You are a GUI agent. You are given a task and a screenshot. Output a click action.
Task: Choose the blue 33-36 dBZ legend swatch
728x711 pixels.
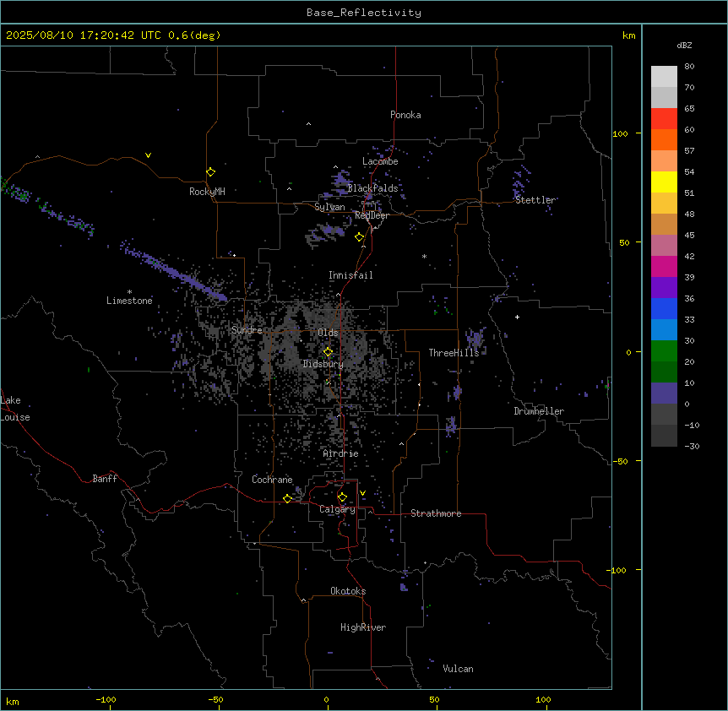pyautogui.click(x=664, y=308)
